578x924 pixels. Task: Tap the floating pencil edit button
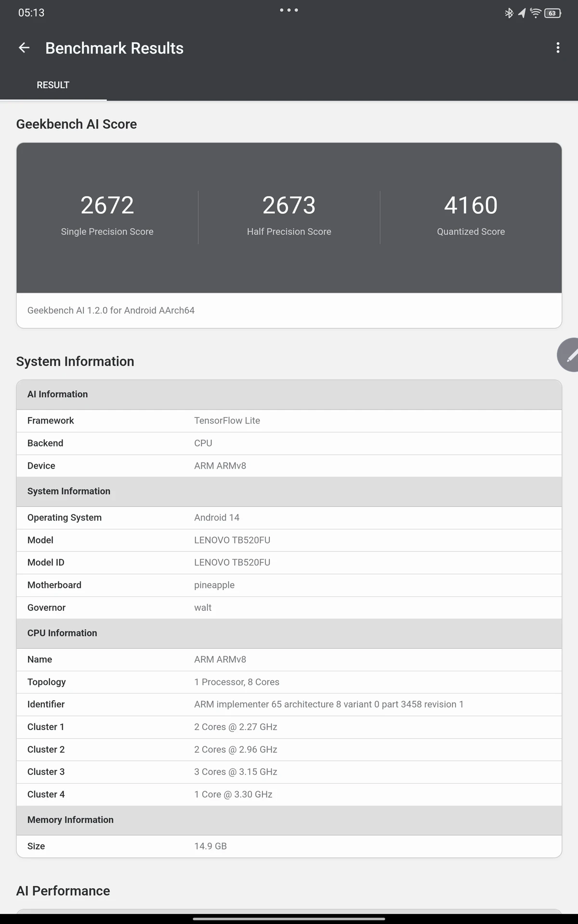tap(568, 355)
